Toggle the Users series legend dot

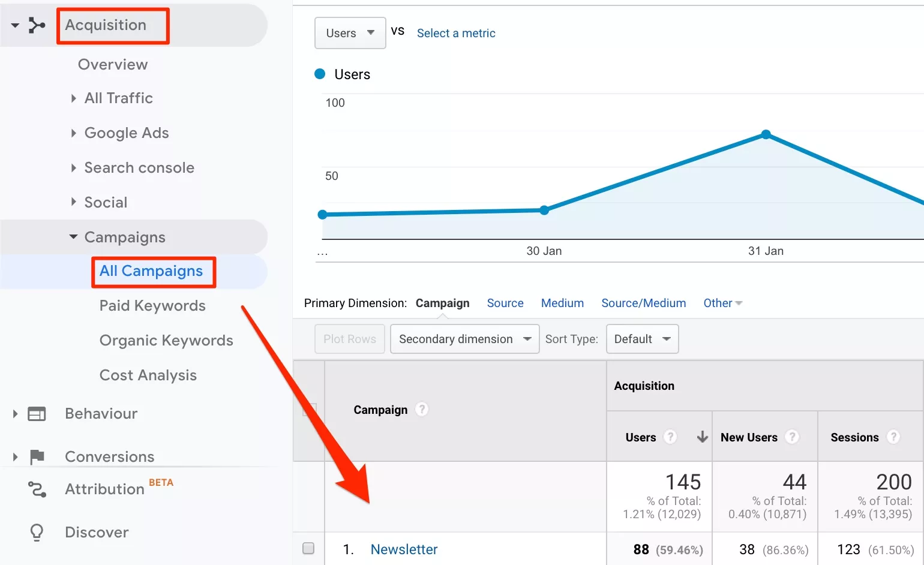tap(319, 74)
